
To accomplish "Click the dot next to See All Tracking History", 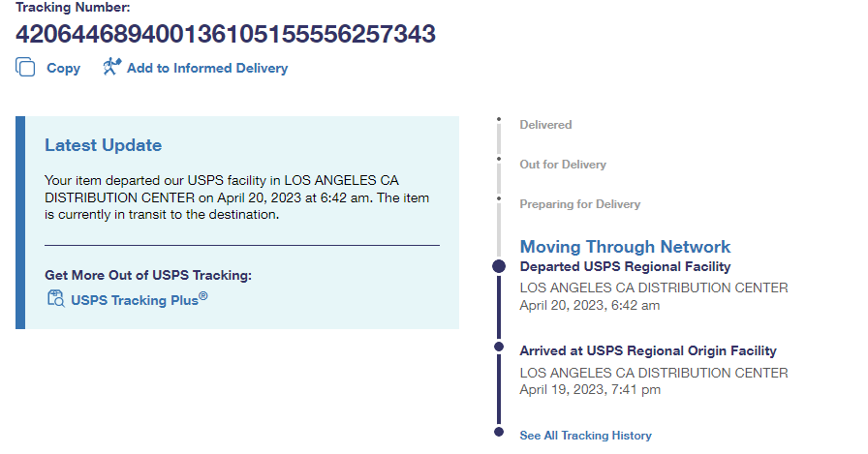I will pyautogui.click(x=499, y=432).
